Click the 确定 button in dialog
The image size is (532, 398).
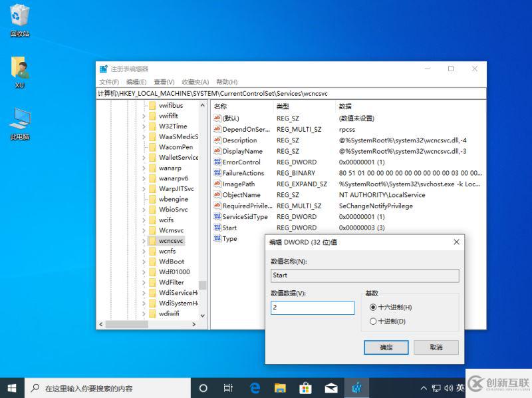(386, 347)
